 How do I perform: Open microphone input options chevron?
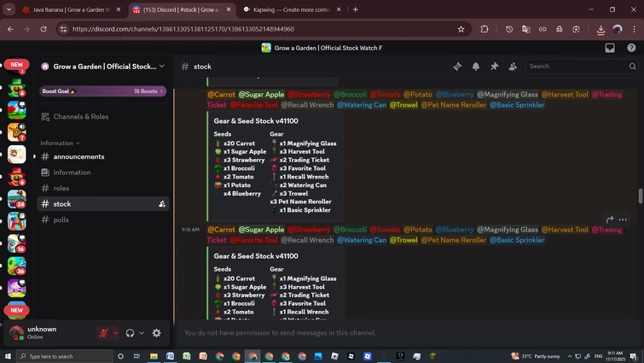(115, 333)
